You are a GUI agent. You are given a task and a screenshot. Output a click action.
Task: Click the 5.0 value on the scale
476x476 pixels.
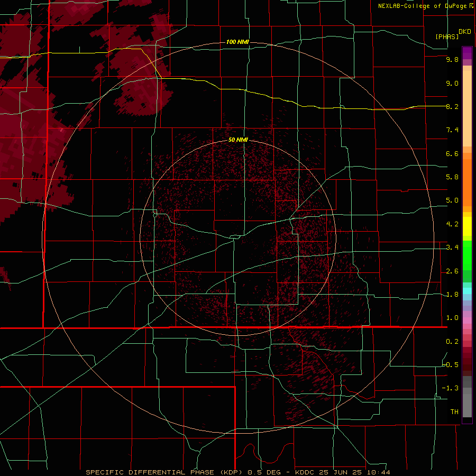[452, 200]
